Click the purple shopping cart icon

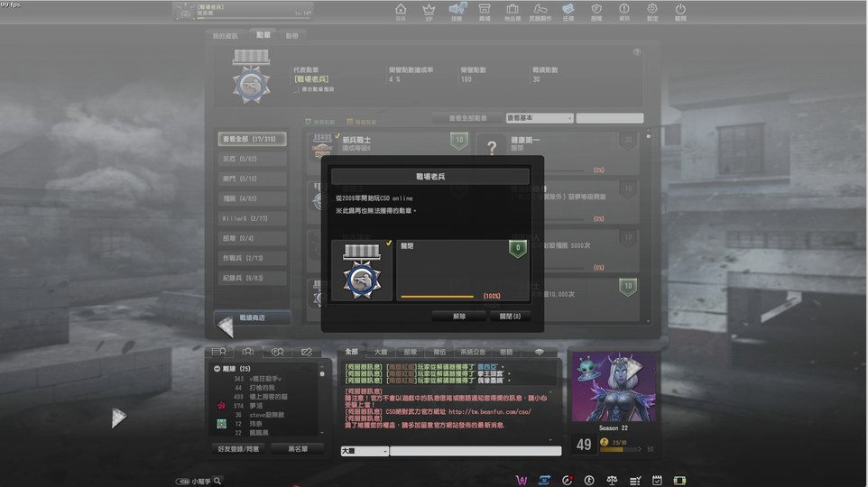521,481
